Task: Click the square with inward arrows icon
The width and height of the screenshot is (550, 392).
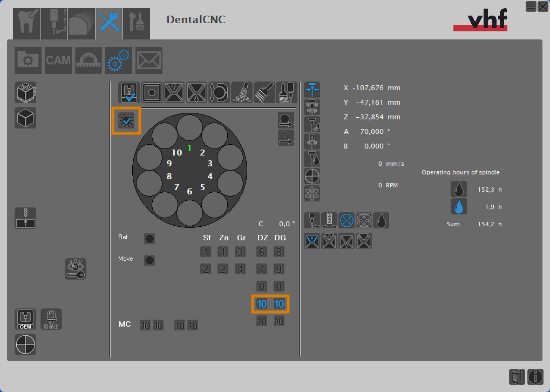Action: 364,220
